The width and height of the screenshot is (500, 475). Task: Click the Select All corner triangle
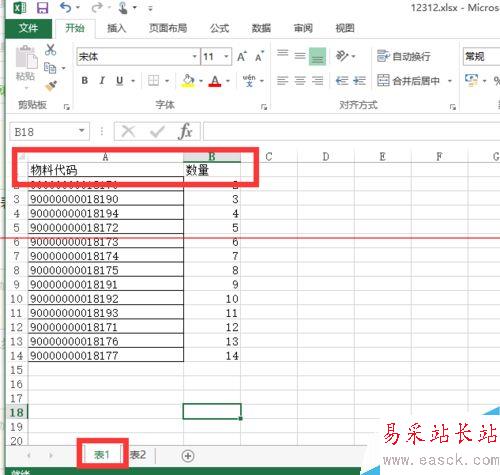(21, 157)
